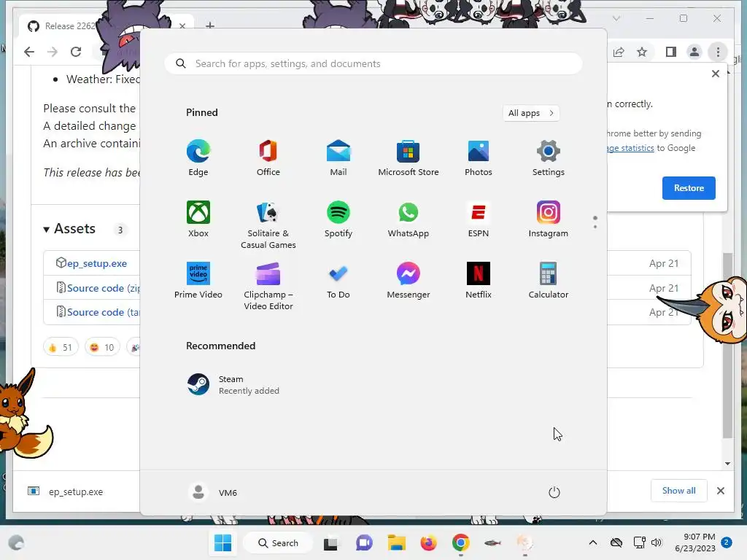The width and height of the screenshot is (747, 560).
Task: Launch the ESPN app
Action: coord(479,219)
